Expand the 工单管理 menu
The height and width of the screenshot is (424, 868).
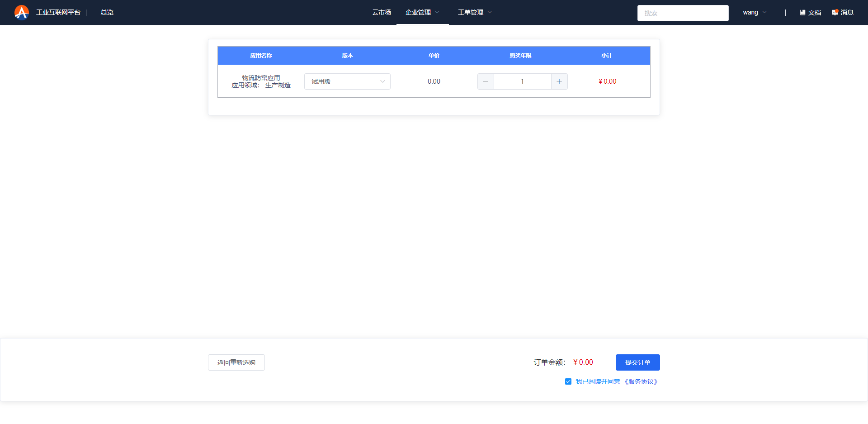tap(475, 12)
